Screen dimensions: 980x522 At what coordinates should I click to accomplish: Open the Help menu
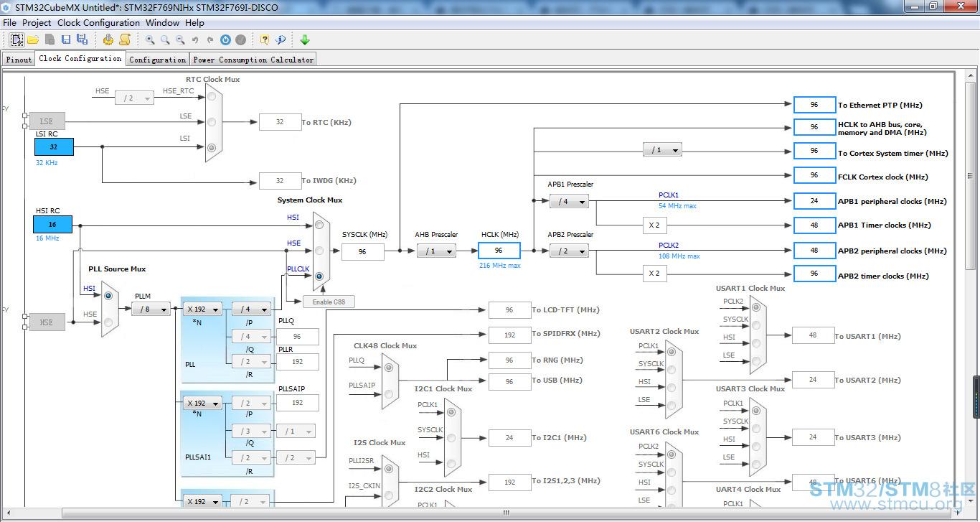(x=194, y=22)
